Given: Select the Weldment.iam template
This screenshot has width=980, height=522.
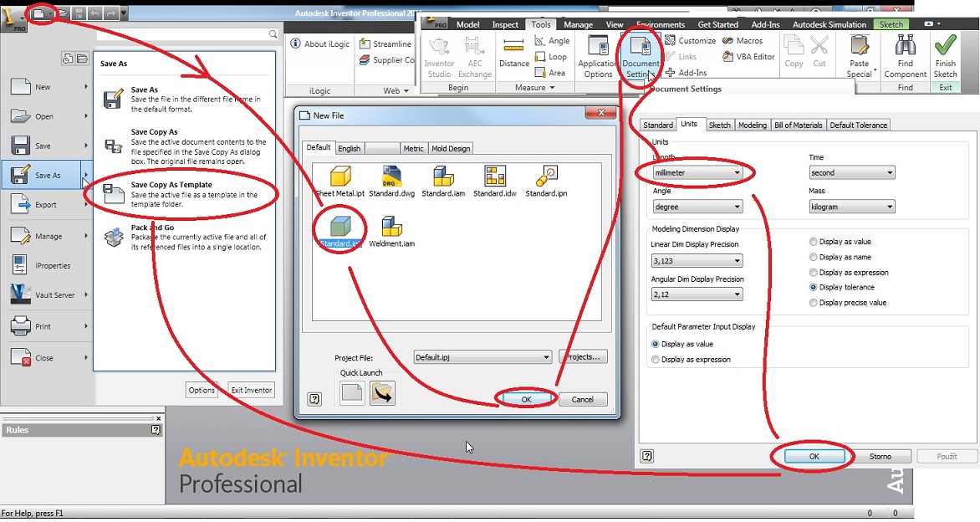Looking at the screenshot, I should [x=392, y=232].
